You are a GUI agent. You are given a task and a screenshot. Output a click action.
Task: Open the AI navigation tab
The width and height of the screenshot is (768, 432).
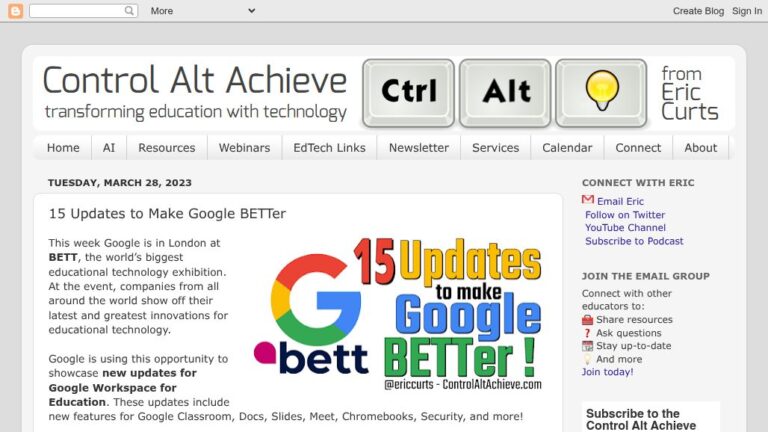point(109,148)
